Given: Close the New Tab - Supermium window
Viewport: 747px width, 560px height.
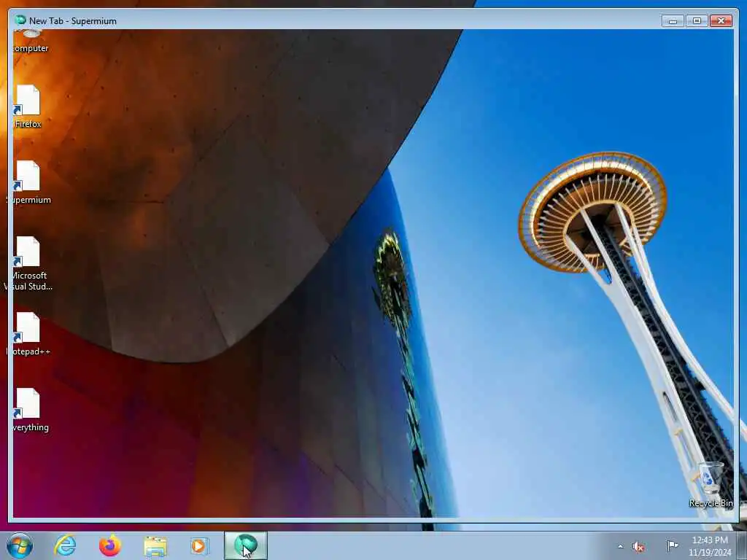Looking at the screenshot, I should pyautogui.click(x=721, y=21).
